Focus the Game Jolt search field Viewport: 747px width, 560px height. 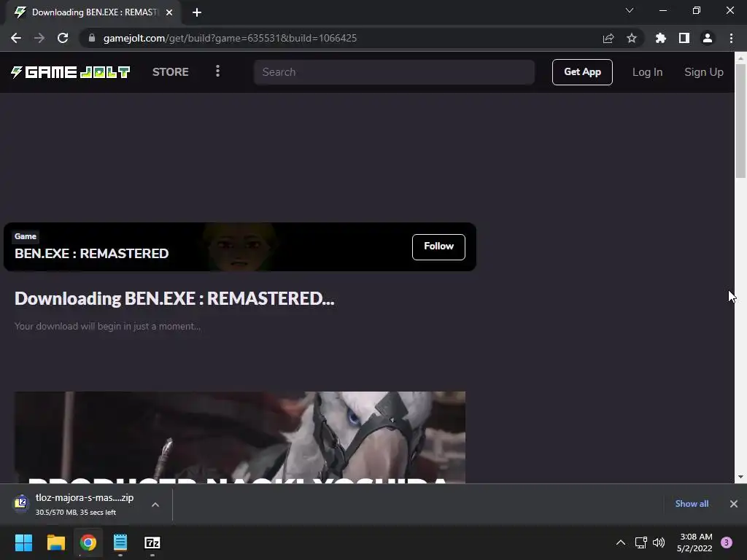[394, 72]
